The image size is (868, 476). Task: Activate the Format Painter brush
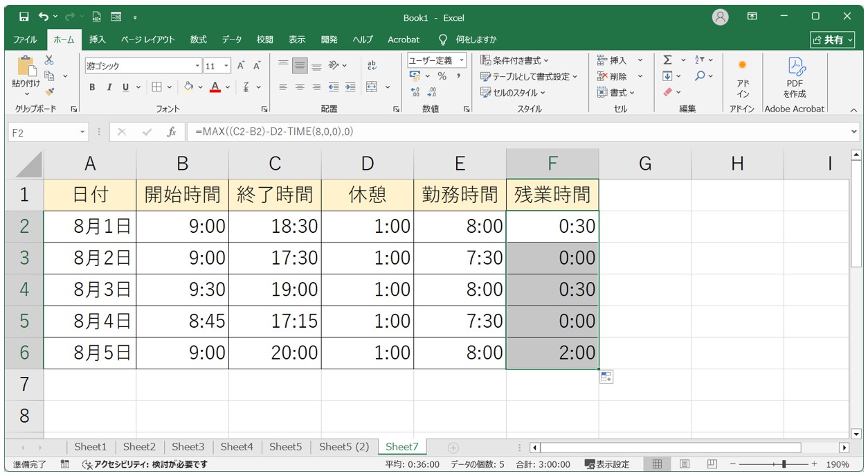coord(49,91)
